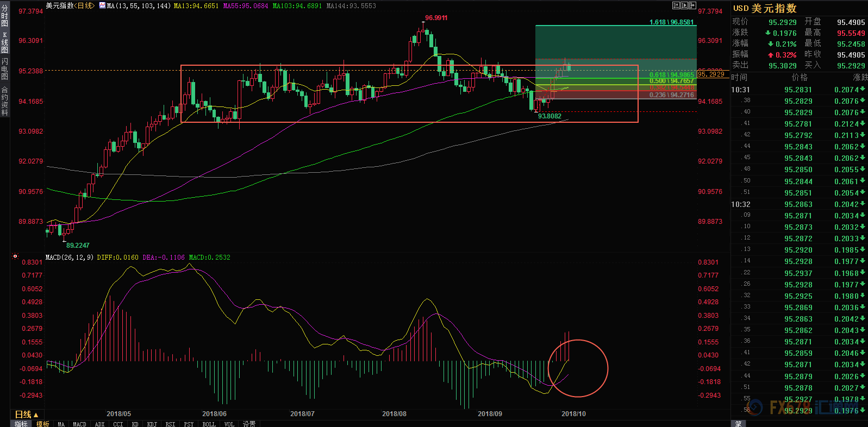The width and height of the screenshot is (868, 427).
Task: Click MA144:93.5553 legend value
Action: 351,6
